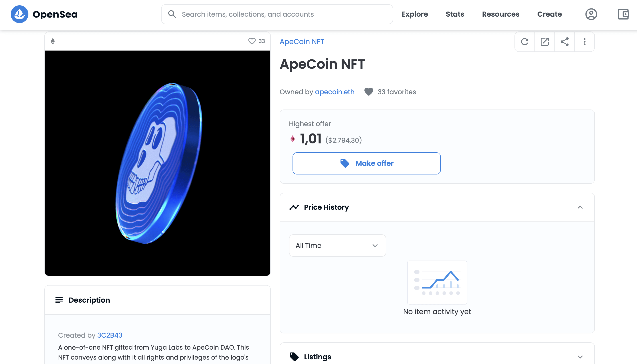This screenshot has height=364, width=637.
Task: Favorite the item via the heart icon
Action: (x=368, y=92)
